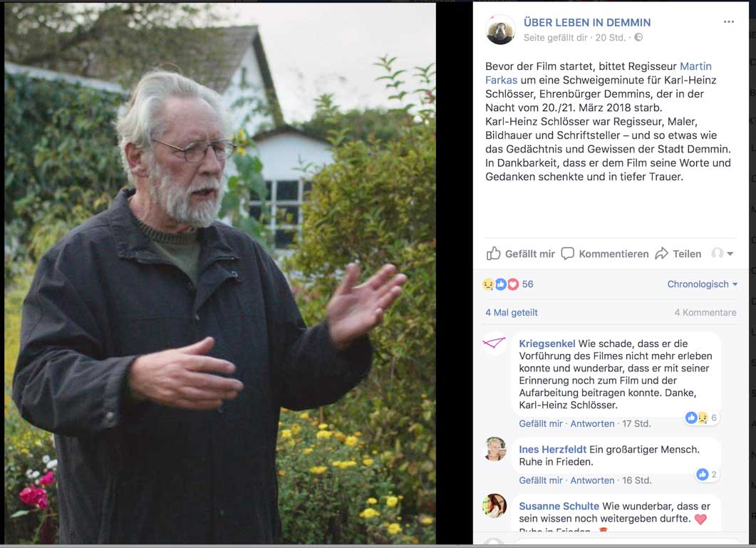Click Kriegsenkel's profile avatar
This screenshot has height=548, width=756.
point(494,343)
